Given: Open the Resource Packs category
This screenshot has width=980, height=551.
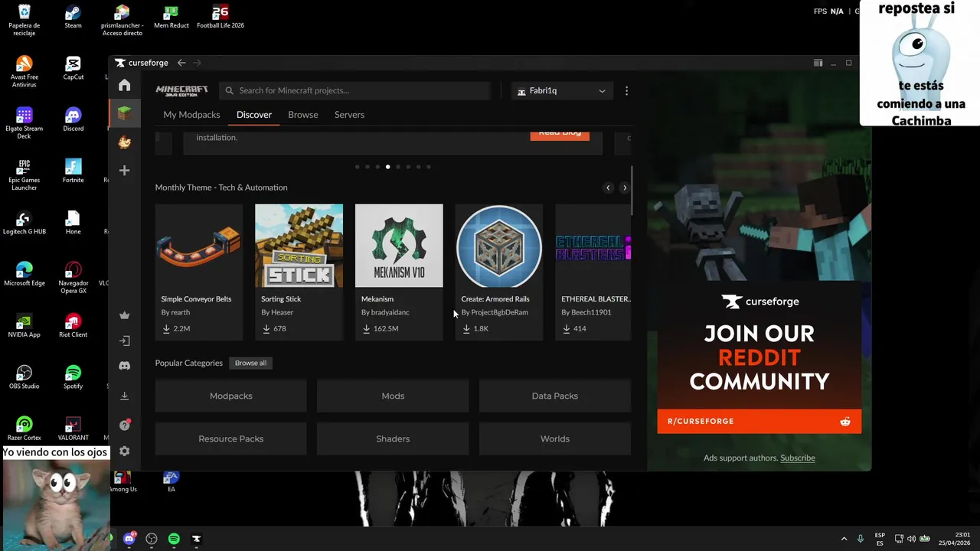Looking at the screenshot, I should 231,439.
